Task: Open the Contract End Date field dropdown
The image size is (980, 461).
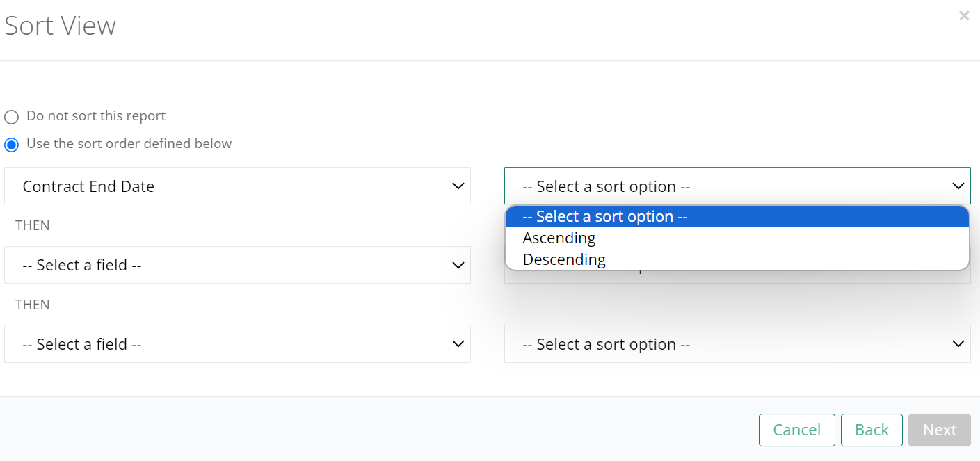Action: coord(236,186)
